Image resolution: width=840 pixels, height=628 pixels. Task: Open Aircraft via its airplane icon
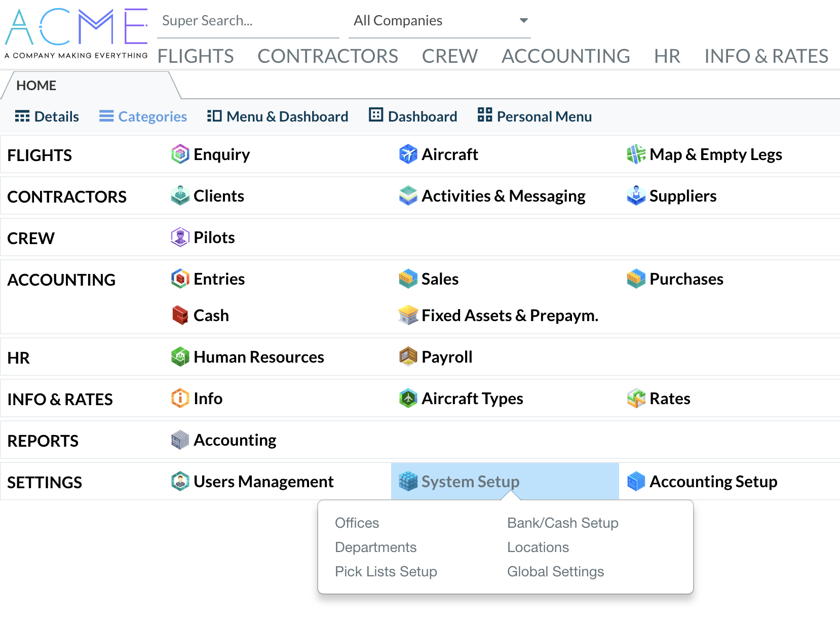coord(408,154)
